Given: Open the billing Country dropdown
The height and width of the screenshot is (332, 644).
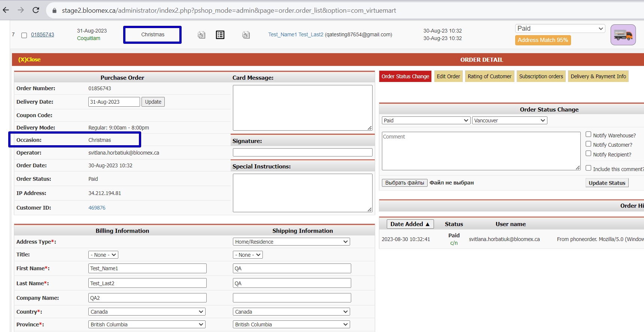Looking at the screenshot, I should click(147, 312).
